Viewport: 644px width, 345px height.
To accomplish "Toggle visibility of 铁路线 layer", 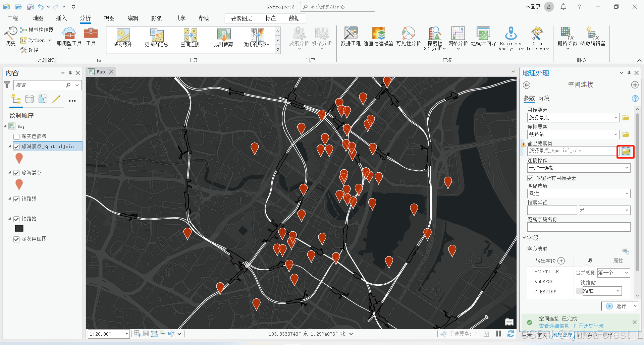I will pyautogui.click(x=16, y=199).
